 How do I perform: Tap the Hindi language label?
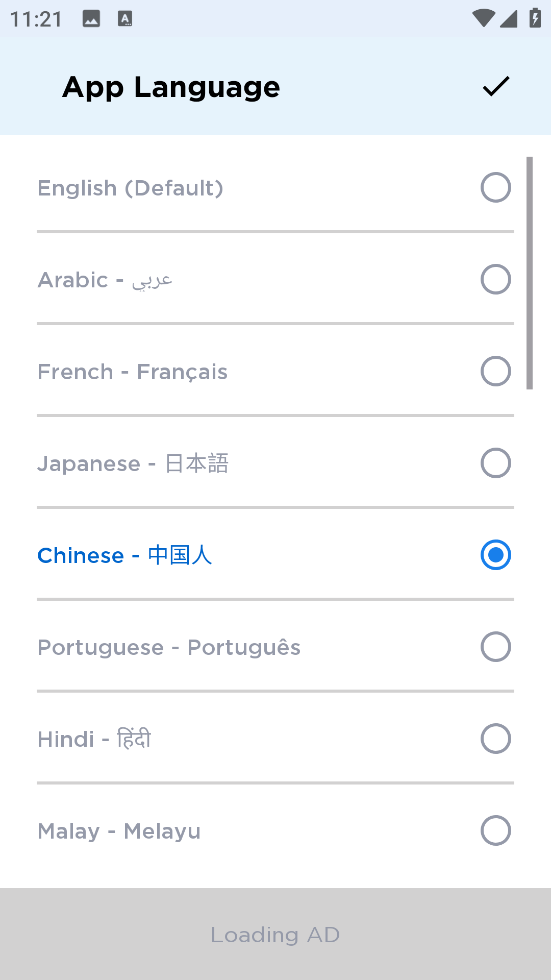tap(94, 739)
